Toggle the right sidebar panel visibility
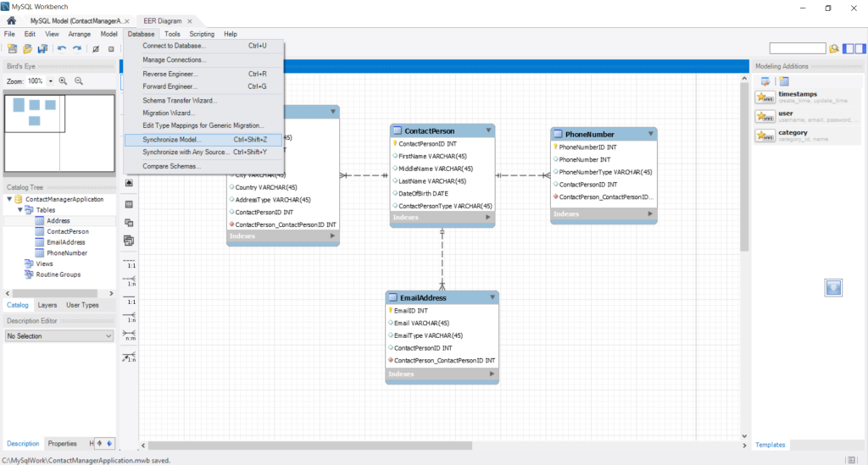 [x=860, y=48]
